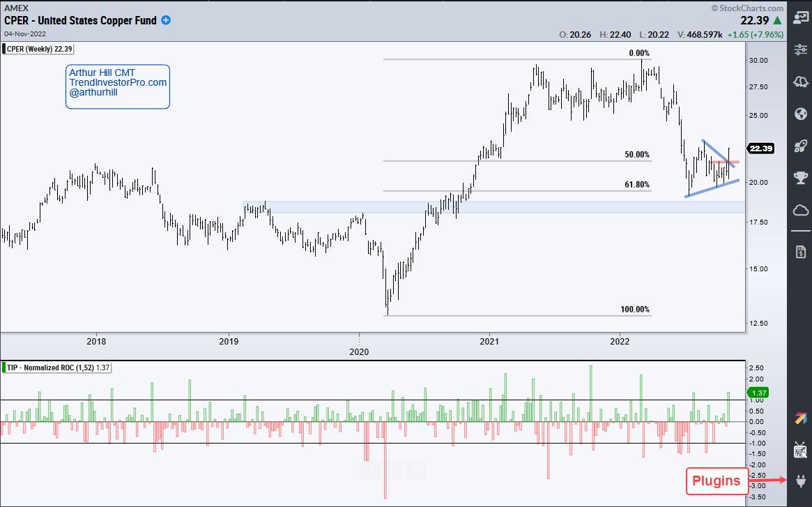
Task: Open the dollar document icon
Action: (x=799, y=250)
